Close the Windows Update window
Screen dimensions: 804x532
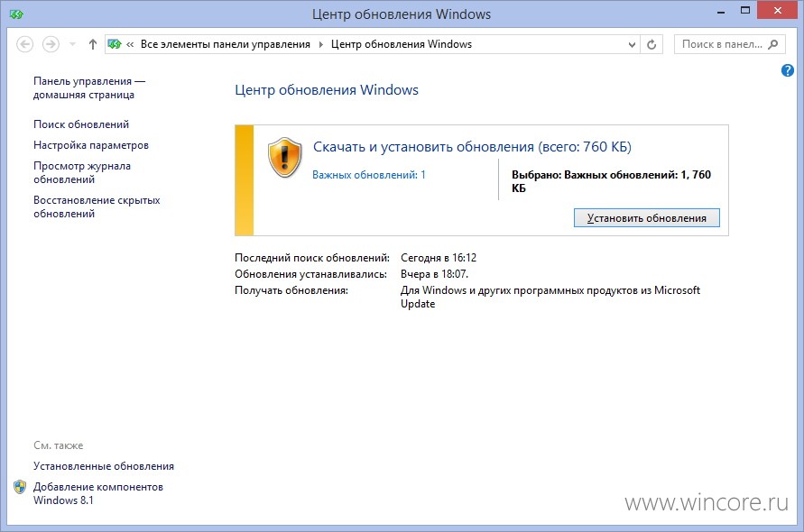pyautogui.click(x=777, y=10)
